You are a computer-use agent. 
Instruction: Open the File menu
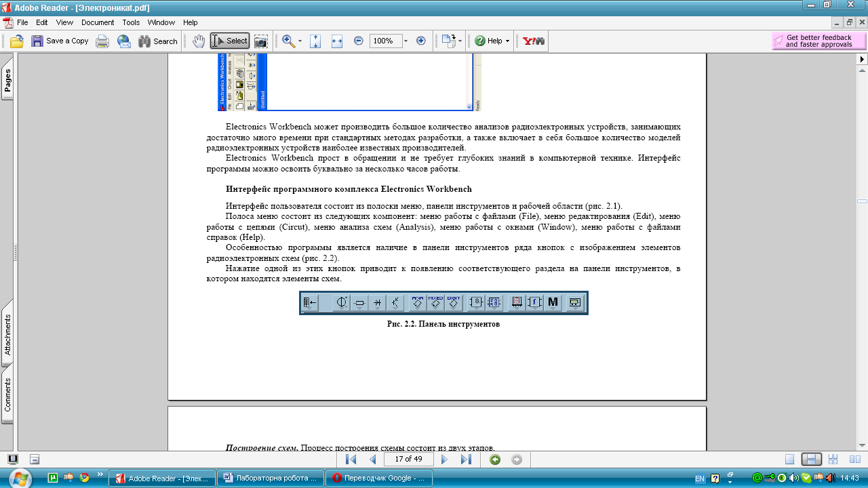coord(22,22)
